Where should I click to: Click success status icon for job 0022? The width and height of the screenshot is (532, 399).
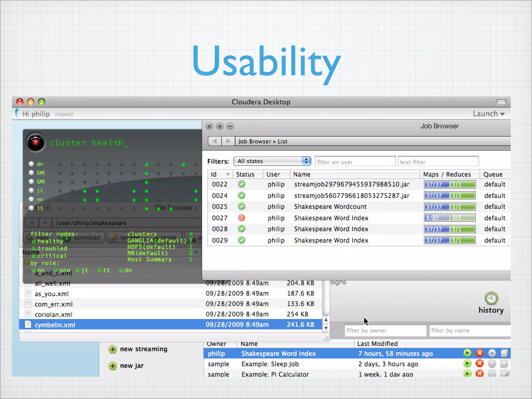[242, 184]
